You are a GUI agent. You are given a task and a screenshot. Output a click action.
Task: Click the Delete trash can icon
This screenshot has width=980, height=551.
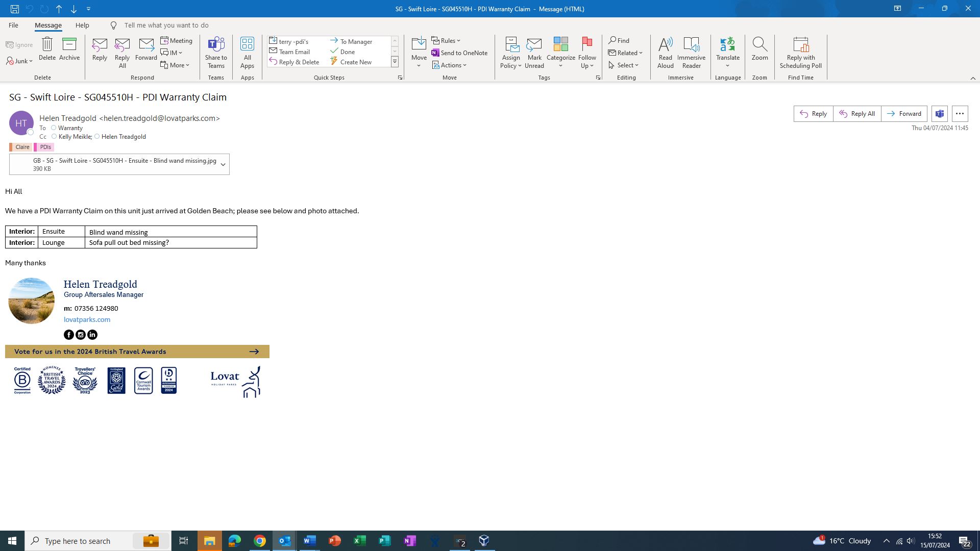[47, 44]
